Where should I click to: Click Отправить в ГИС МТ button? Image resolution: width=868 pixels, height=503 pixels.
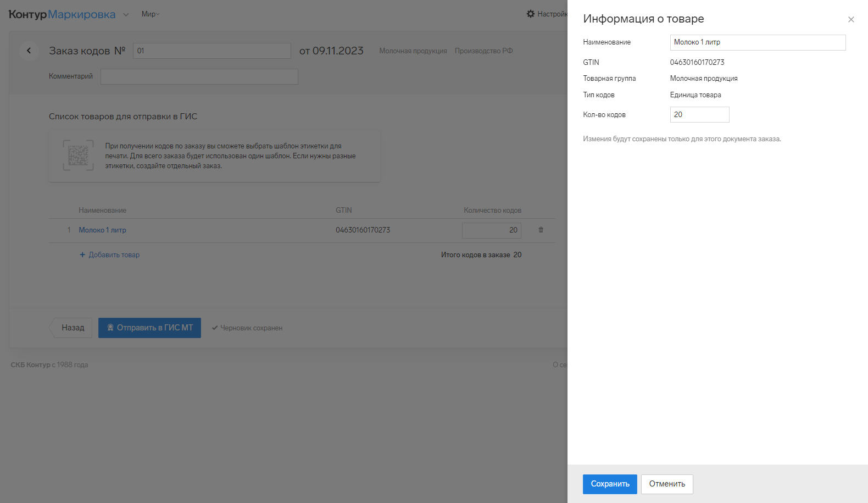point(149,328)
